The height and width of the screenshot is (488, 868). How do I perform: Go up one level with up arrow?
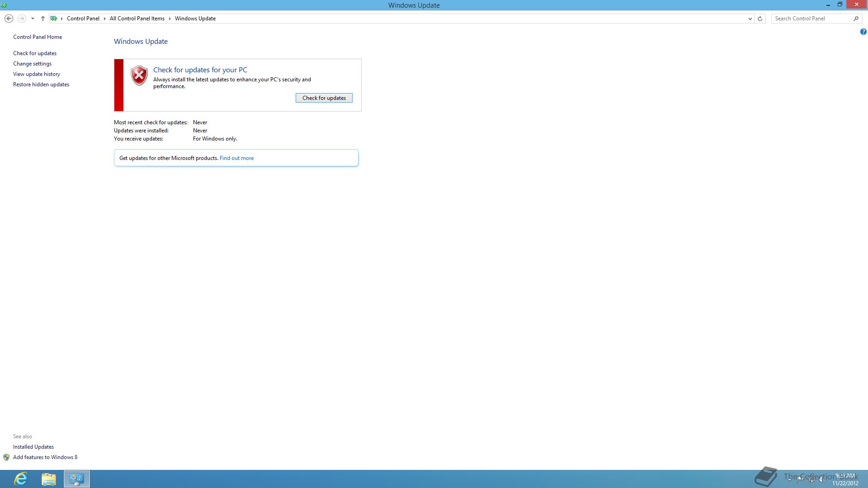click(43, 19)
